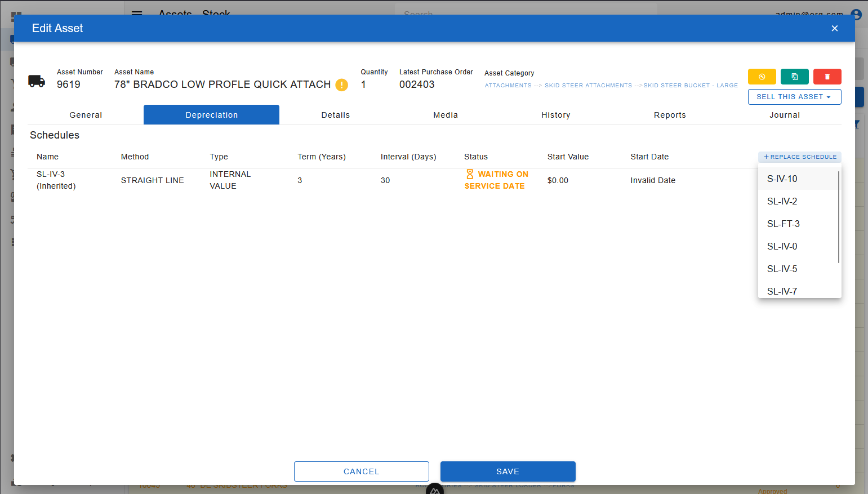Click the hourglass icon in Status column
This screenshot has width=868, height=494.
click(x=470, y=174)
